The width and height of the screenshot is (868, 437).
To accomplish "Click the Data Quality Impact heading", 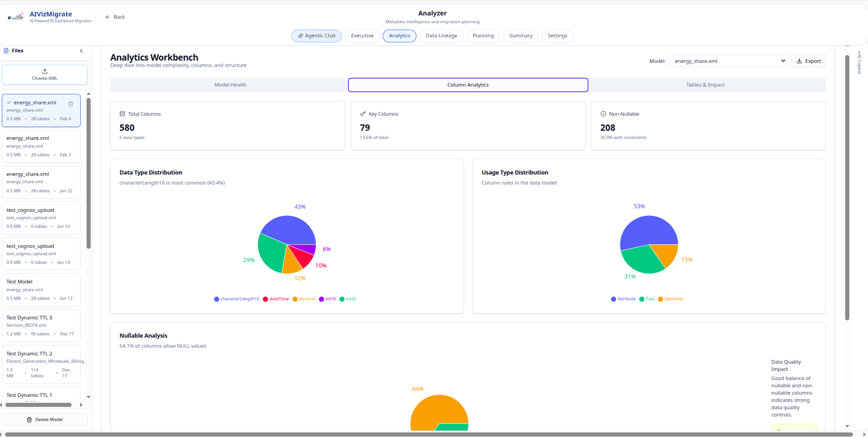I will tap(786, 365).
